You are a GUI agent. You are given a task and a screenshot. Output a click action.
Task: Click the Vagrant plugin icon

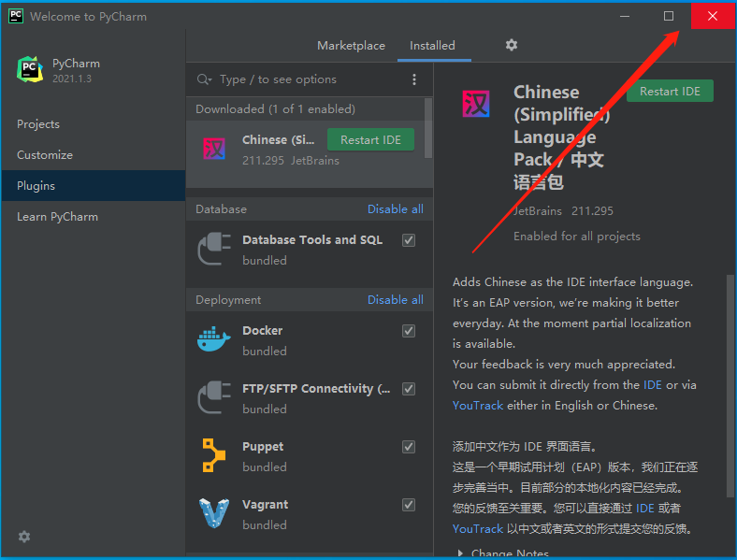pos(214,513)
